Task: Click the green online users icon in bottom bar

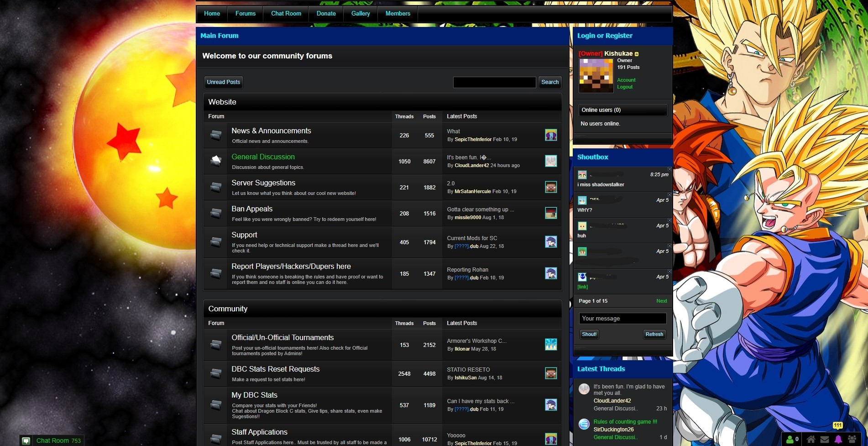Action: point(790,439)
